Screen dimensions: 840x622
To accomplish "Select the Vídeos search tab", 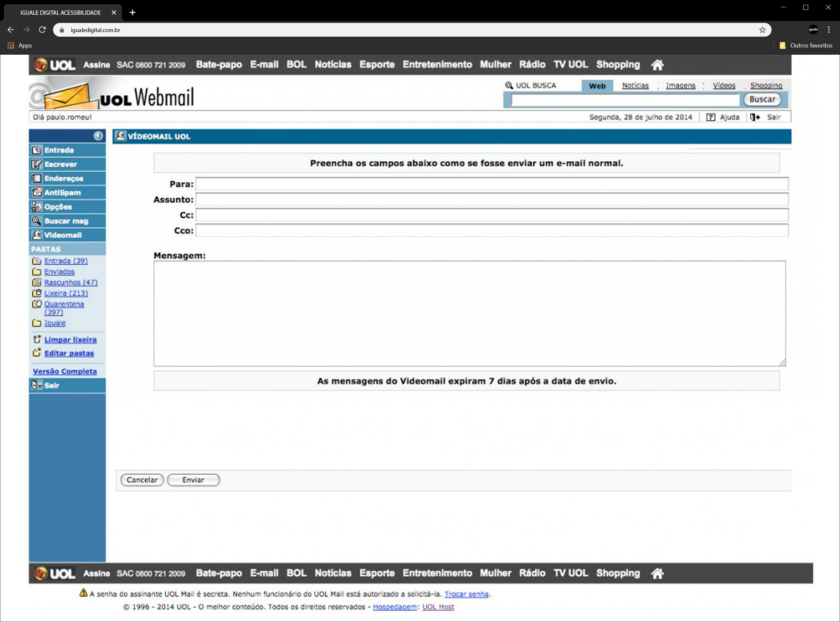I will click(724, 85).
